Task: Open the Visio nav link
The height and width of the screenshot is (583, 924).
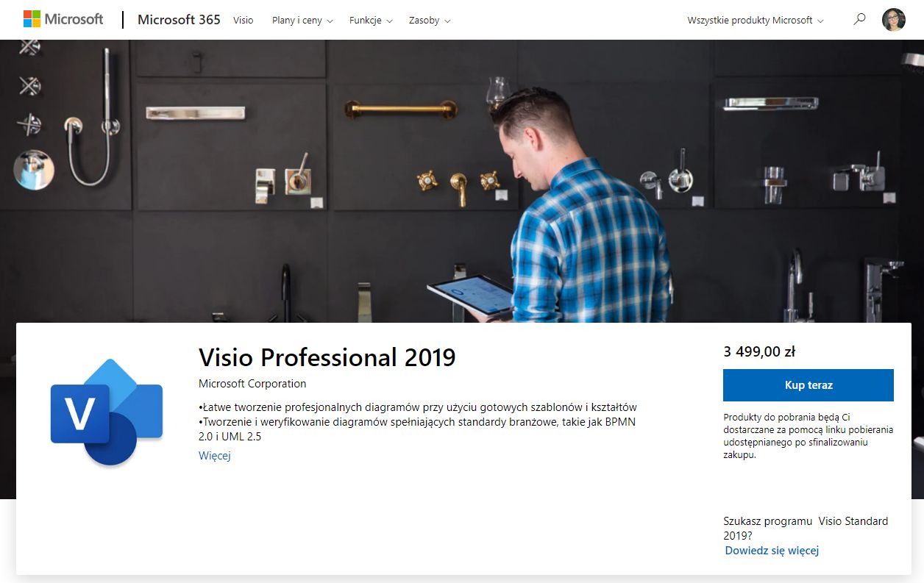Action: [243, 21]
